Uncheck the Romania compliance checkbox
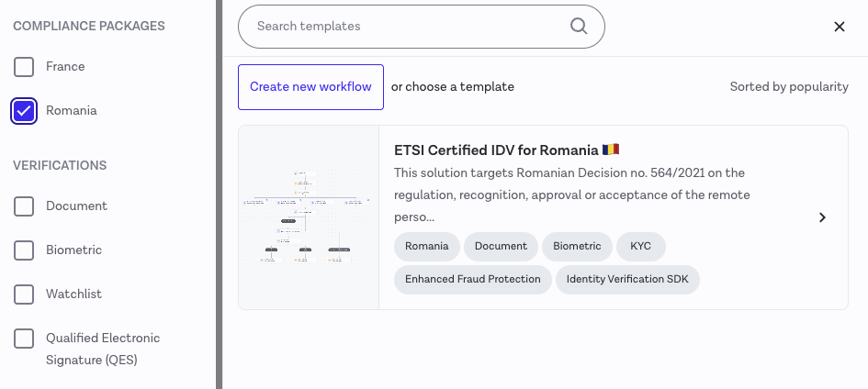The image size is (868, 389). click(x=24, y=111)
